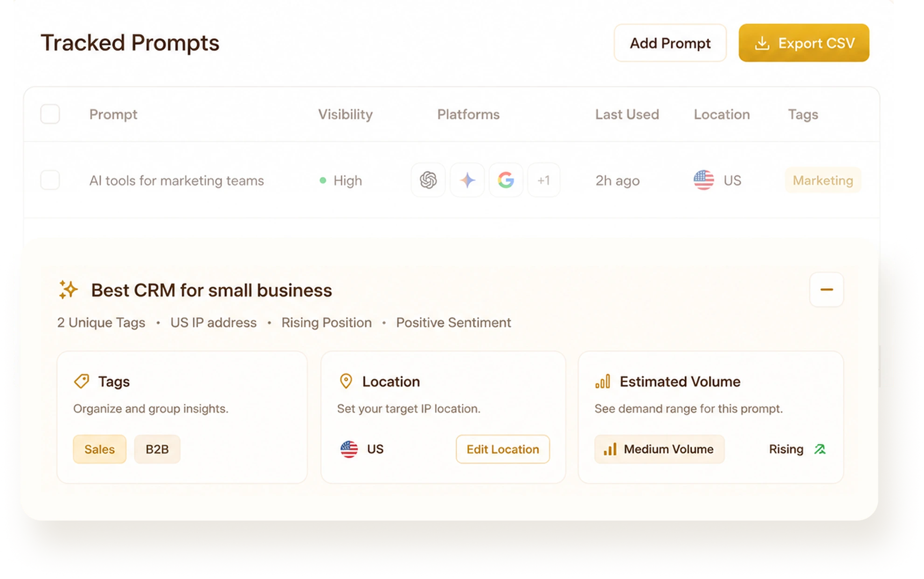Check the AI tools for marketing teams row
924x579 pixels.
point(50,180)
